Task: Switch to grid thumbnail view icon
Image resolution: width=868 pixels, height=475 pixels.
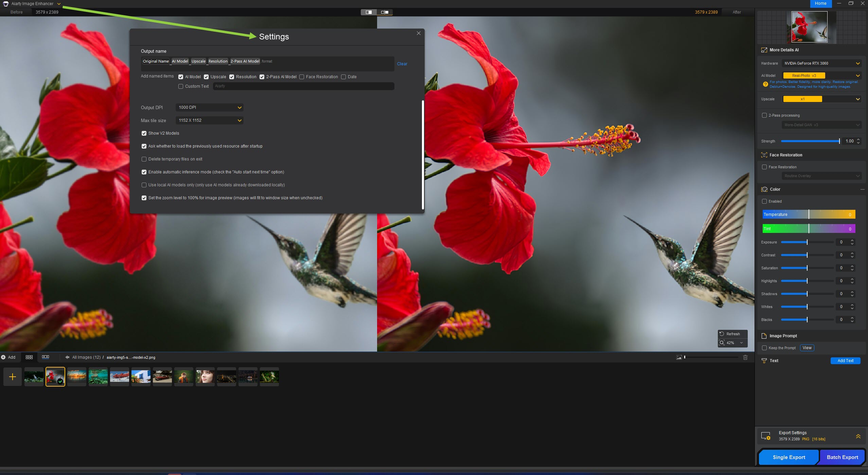Action: [29, 357]
